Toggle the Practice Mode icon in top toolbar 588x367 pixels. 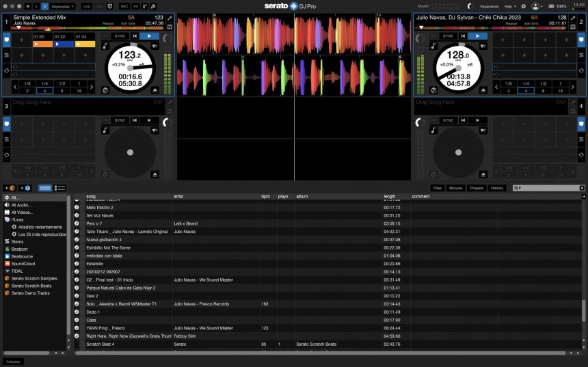point(28,6)
